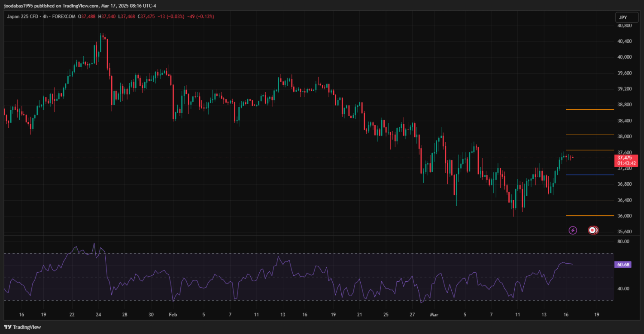
Task: Click the 40.00 level on RSI scale
Action: click(x=623, y=289)
